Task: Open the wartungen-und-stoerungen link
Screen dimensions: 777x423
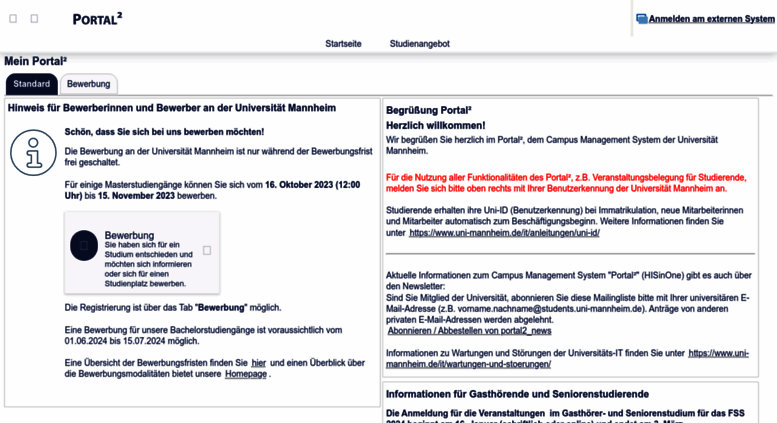Action: pyautogui.click(x=567, y=358)
